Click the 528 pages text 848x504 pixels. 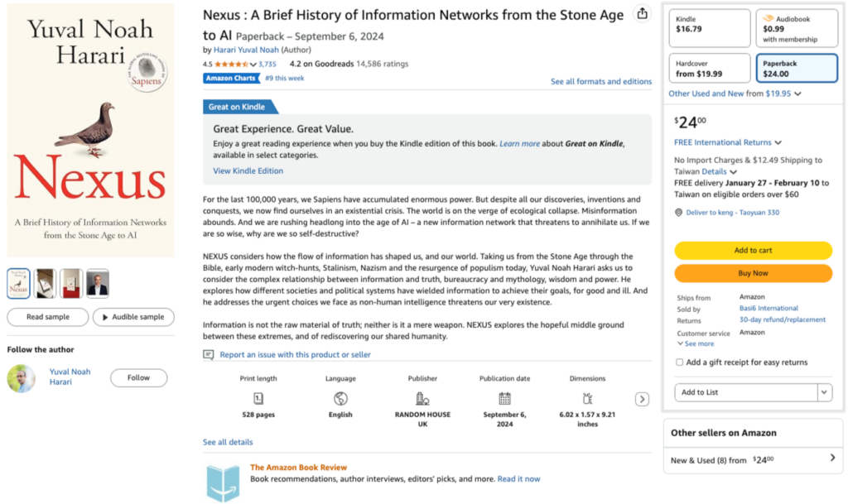point(258,415)
